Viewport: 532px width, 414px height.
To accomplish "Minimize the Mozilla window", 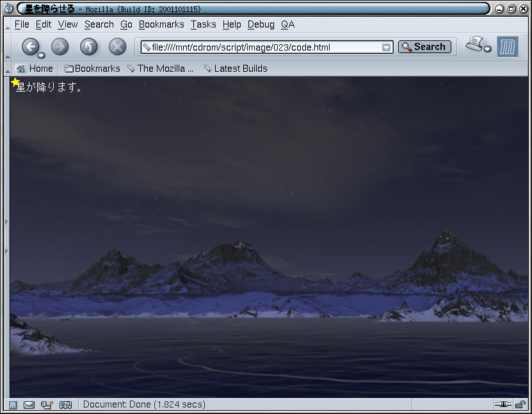I will 499,9.
